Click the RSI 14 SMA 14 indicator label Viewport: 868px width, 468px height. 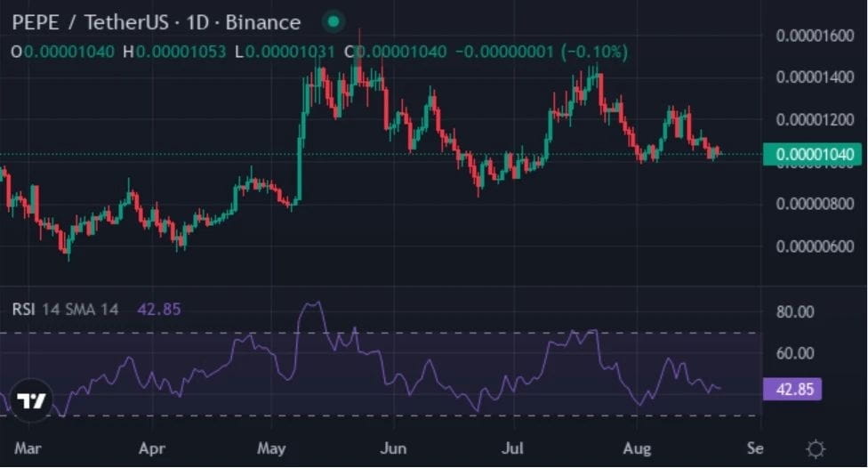pyautogui.click(x=65, y=309)
